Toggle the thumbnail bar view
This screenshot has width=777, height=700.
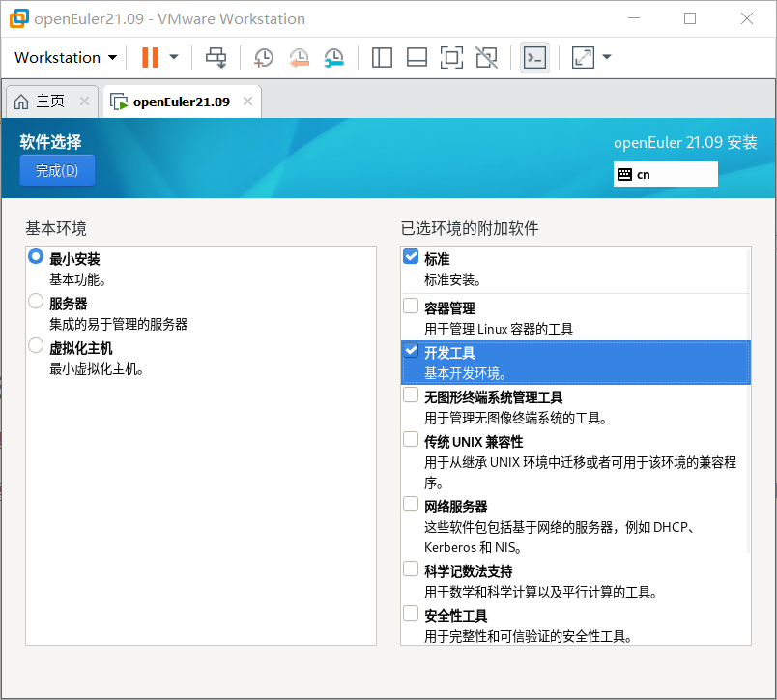click(x=417, y=57)
